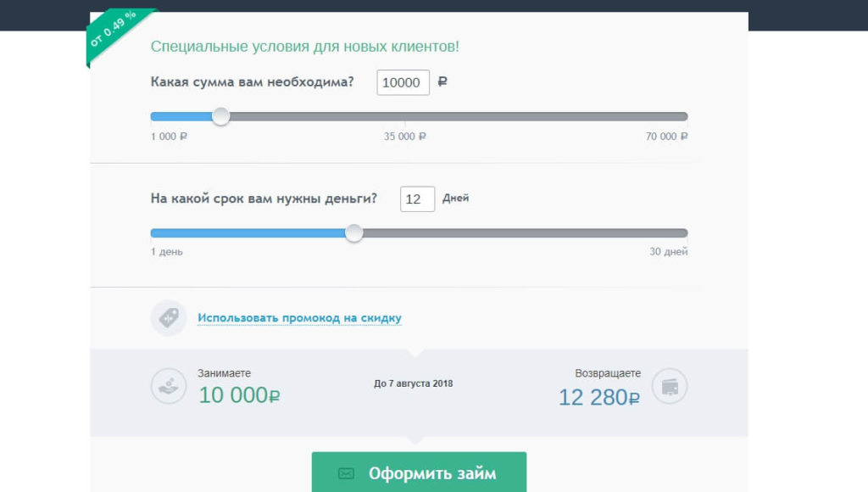
Task: Click the discount tag icon beside promo link
Action: (167, 317)
